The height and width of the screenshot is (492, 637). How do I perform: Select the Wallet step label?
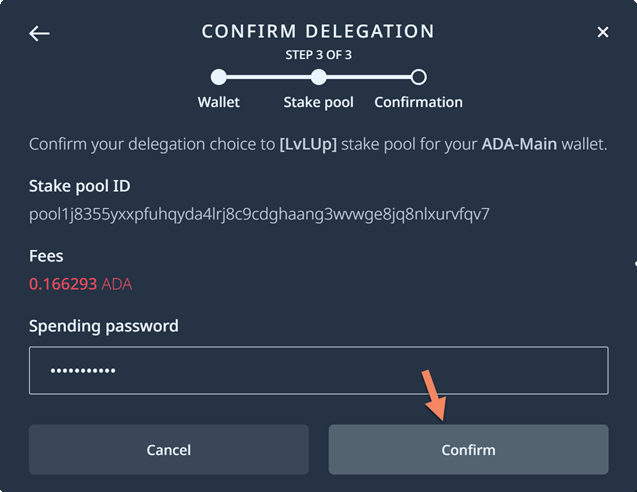[x=219, y=102]
